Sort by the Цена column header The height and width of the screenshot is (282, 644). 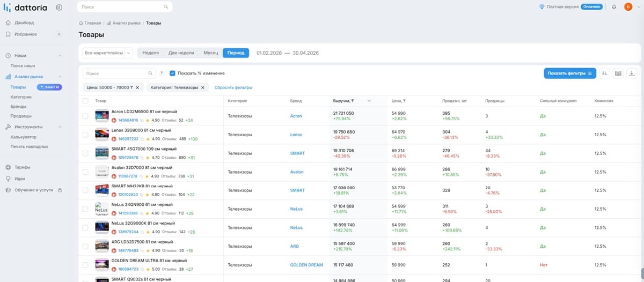point(399,101)
